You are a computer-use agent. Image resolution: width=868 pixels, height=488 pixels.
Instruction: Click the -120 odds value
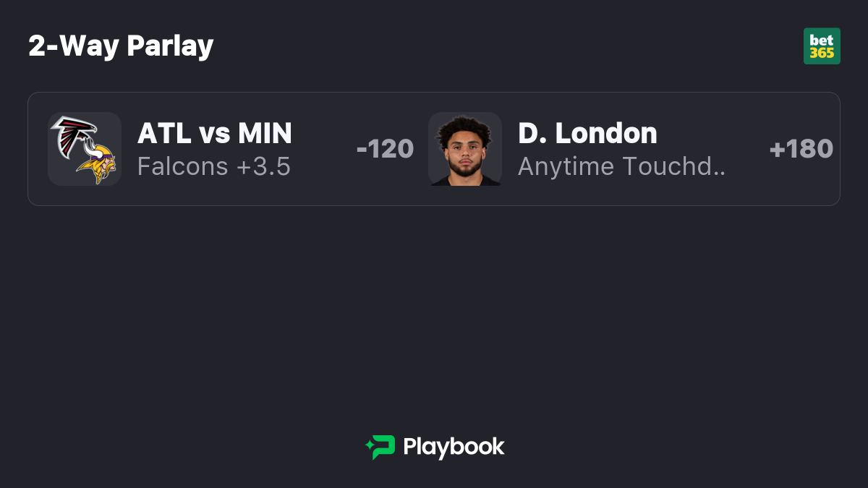[x=385, y=149]
